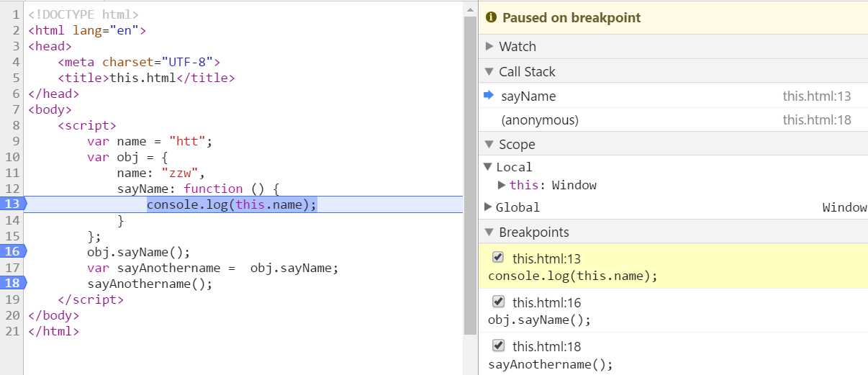The height and width of the screenshot is (375, 868).
Task: Click 'console.log(this.name);' in Breakpoints list
Action: (573, 276)
